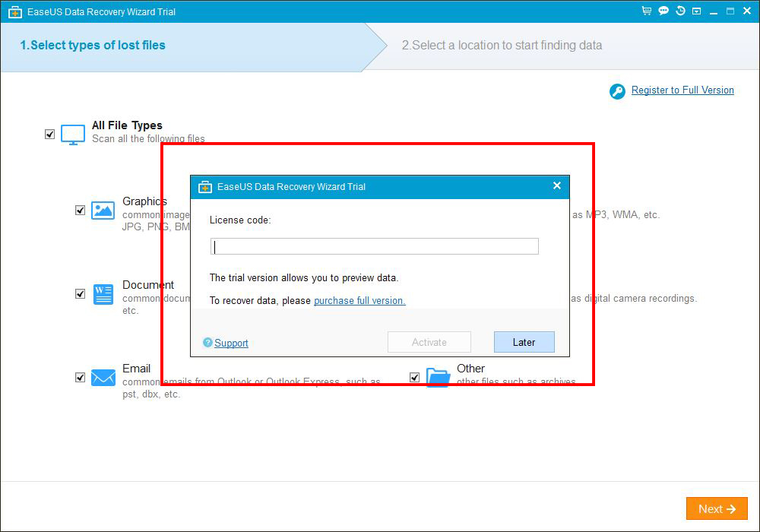
Task: Toggle the Email checkbox
Action: pyautogui.click(x=80, y=377)
